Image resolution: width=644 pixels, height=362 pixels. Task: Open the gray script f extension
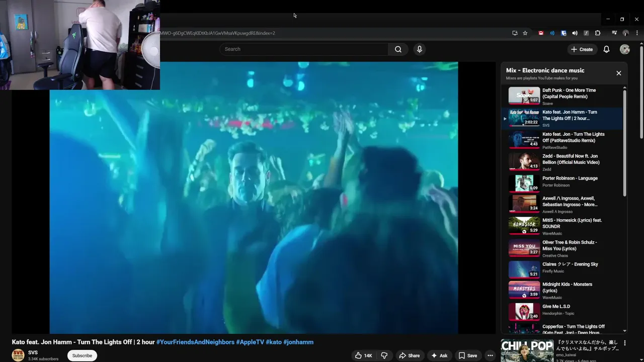click(586, 33)
